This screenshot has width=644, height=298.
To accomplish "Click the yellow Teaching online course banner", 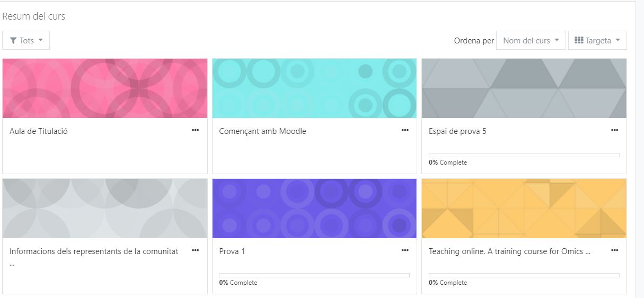I will pyautogui.click(x=524, y=208).
